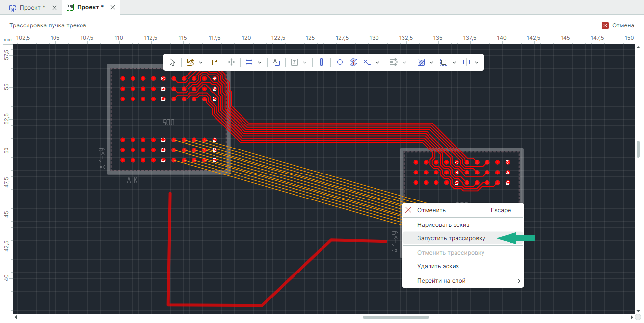Open the table grid dropdown arrow
The height and width of the screenshot is (323, 644).
[x=259, y=62]
